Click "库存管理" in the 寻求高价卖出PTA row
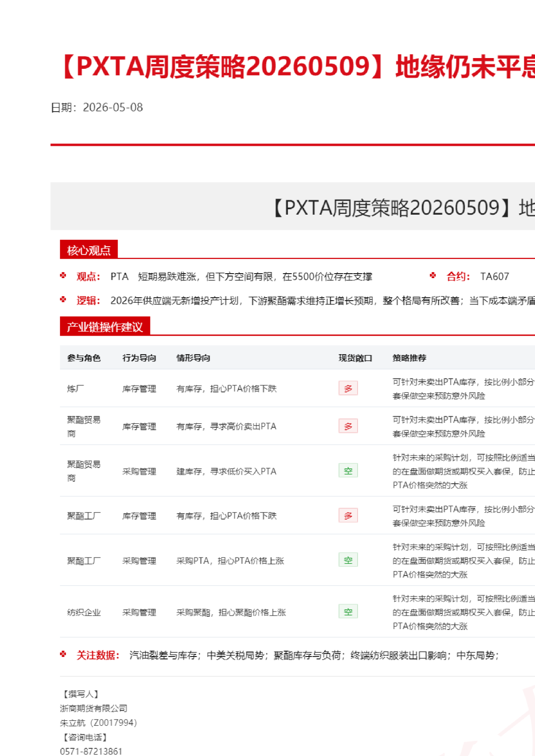535x756 pixels. coord(139,427)
